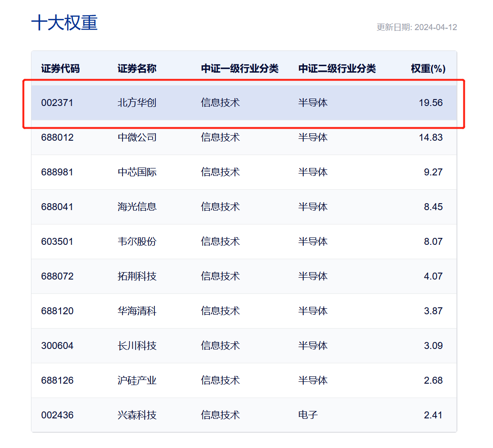
Task: Click the weight value 3.87
Action: pyautogui.click(x=433, y=311)
